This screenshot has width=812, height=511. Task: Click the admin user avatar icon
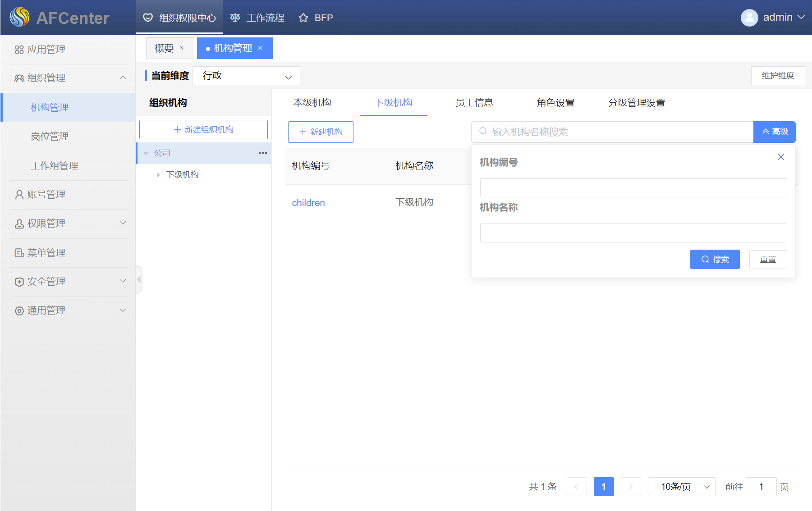pyautogui.click(x=749, y=18)
